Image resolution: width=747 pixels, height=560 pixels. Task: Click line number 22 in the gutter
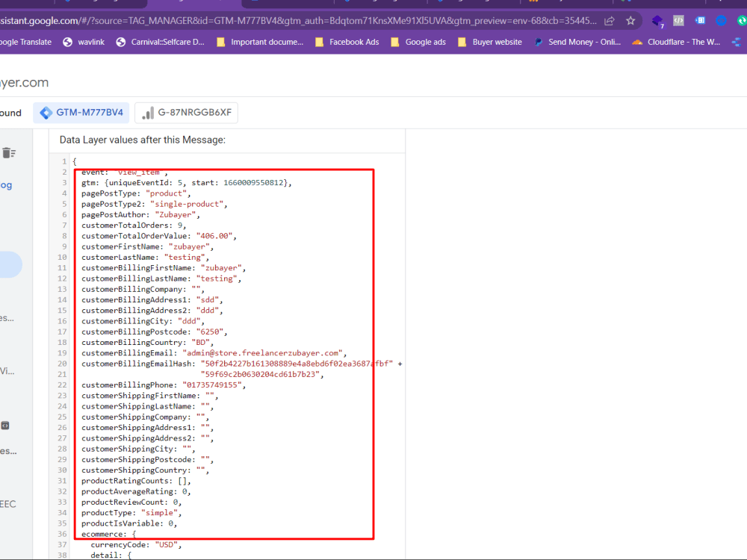click(x=63, y=385)
